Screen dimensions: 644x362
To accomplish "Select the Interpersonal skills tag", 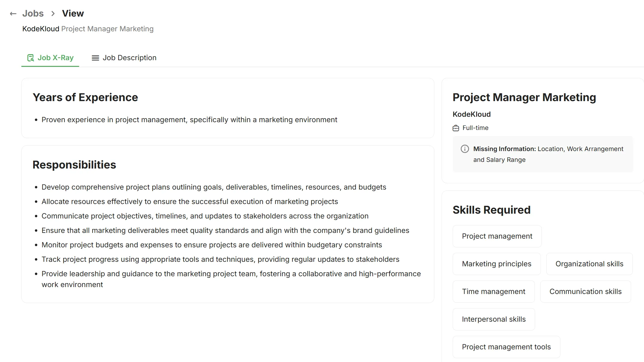I will 493,319.
